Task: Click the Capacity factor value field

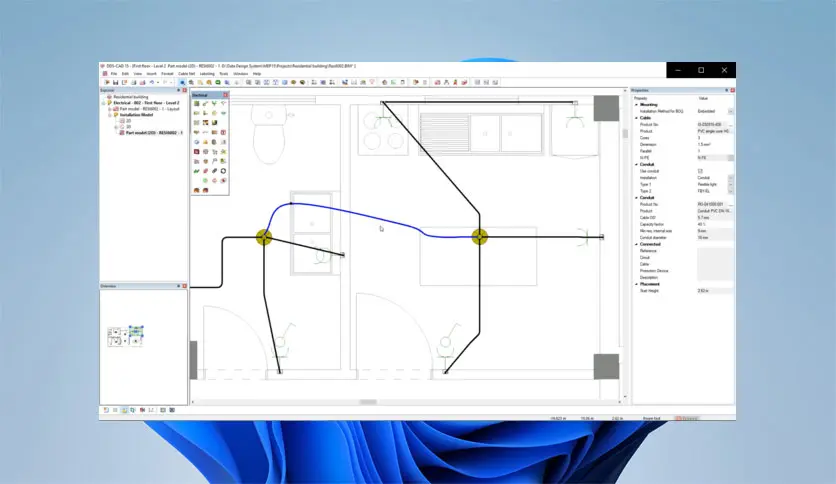Action: (x=715, y=224)
